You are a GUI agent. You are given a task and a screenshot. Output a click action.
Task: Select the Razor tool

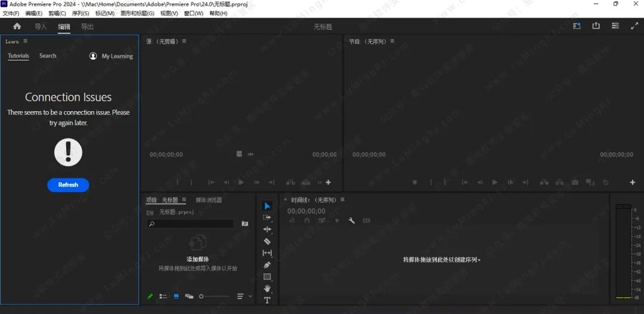click(x=267, y=241)
